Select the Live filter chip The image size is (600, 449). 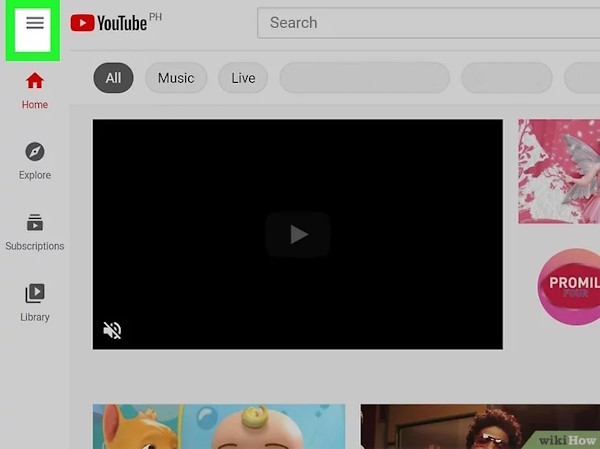click(243, 78)
